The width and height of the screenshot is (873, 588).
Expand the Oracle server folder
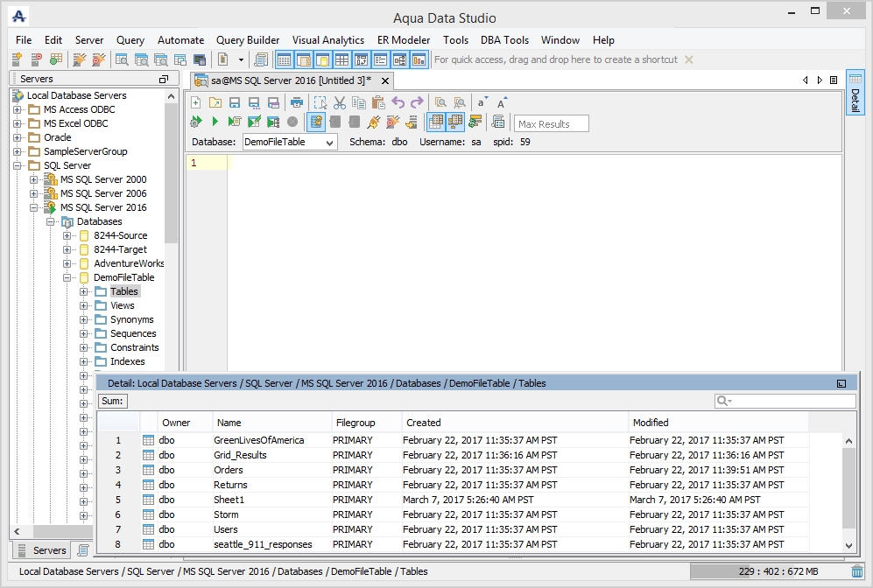pyautogui.click(x=18, y=137)
